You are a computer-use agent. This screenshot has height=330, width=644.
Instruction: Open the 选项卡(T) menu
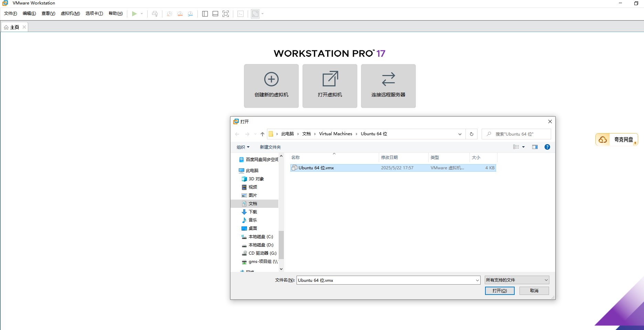click(x=94, y=13)
